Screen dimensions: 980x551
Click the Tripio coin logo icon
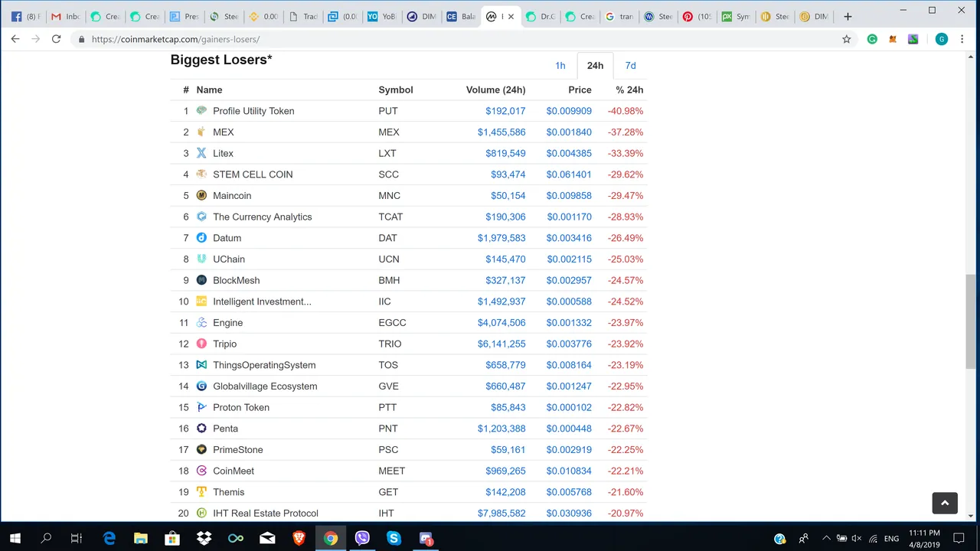click(201, 344)
